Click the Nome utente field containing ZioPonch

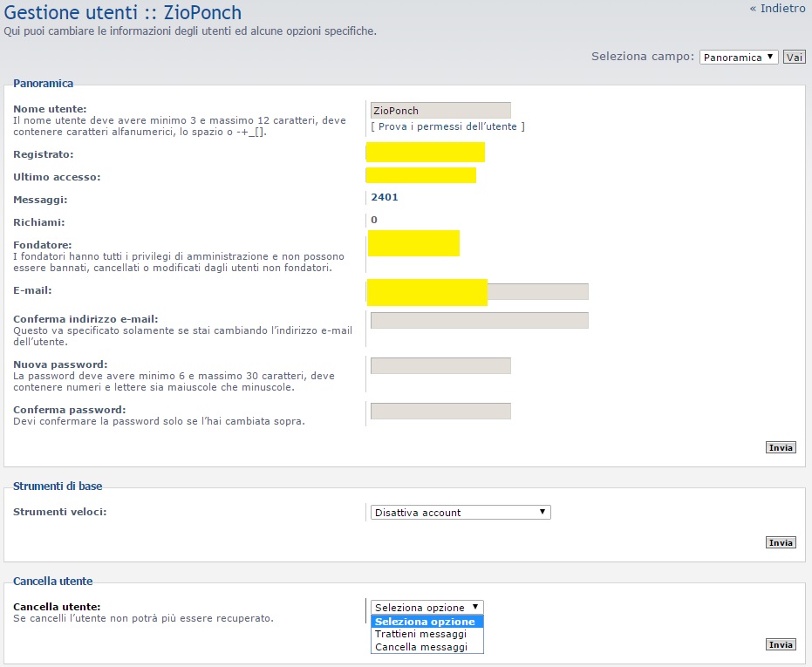[x=440, y=111]
